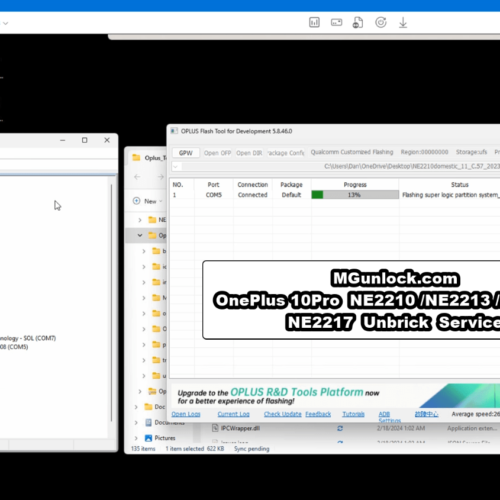This screenshot has width=500, height=500.
Task: Click Qualcomm Customized Flashing label
Action: coord(352,152)
